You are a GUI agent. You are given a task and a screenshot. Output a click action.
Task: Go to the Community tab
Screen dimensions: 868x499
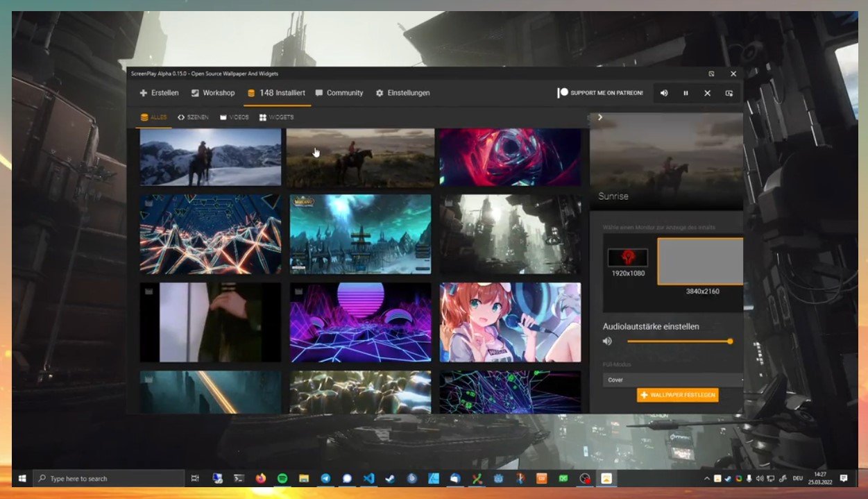pos(339,93)
